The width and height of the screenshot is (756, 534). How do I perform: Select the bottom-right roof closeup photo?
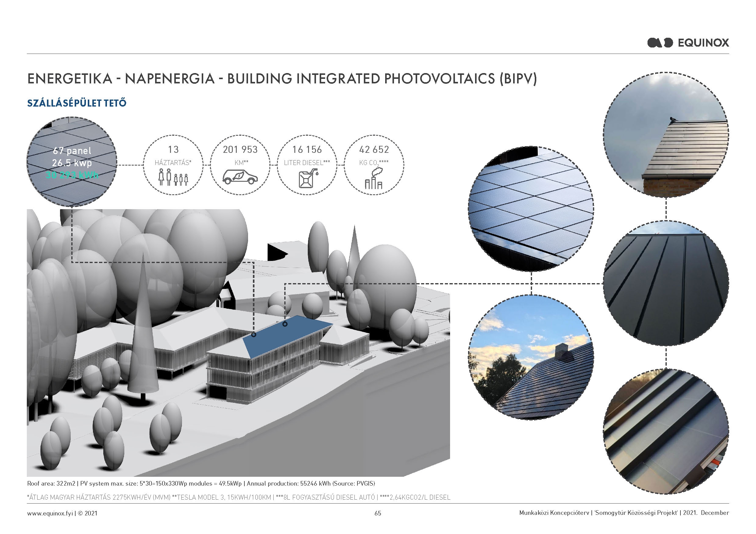click(666, 432)
